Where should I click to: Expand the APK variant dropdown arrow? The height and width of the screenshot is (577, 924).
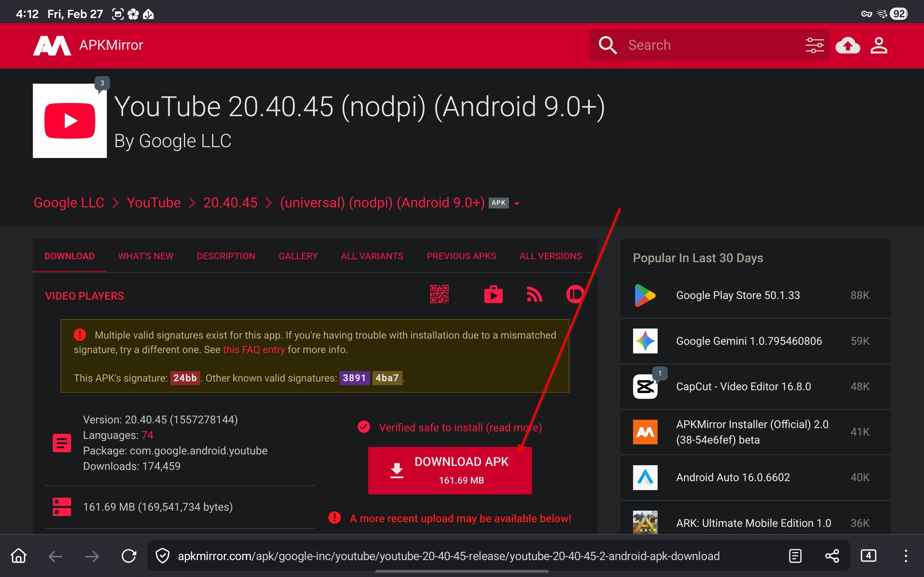517,203
